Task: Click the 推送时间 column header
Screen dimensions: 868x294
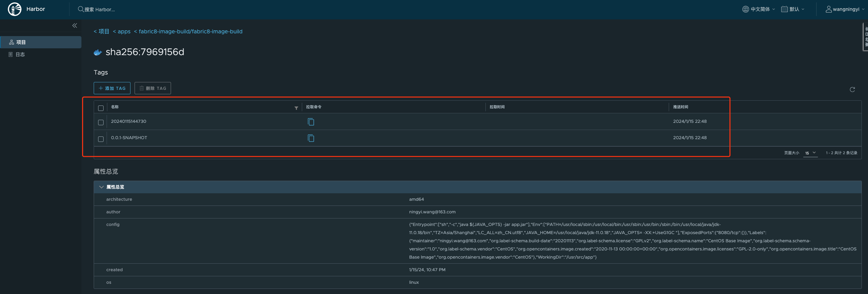Action: [x=680, y=107]
